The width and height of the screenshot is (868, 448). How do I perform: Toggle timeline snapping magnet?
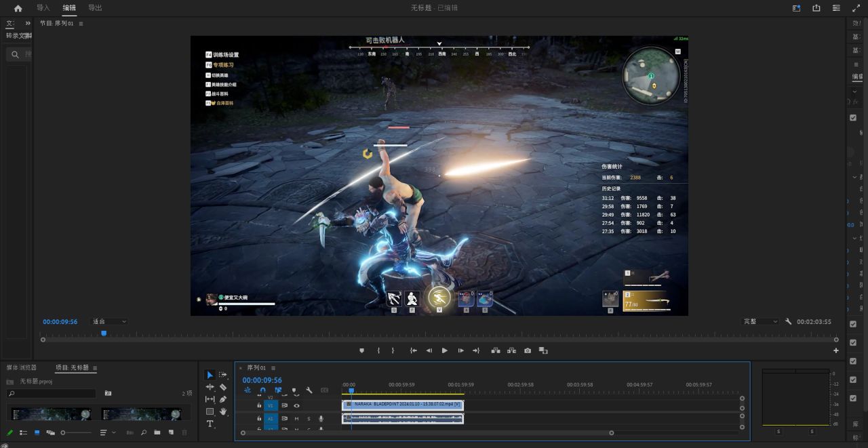pos(262,390)
